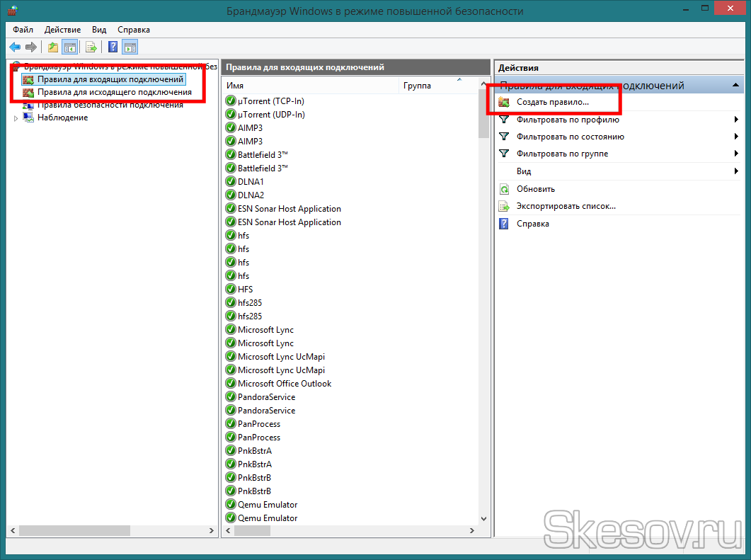Click the firewall icon of outbound rules node

[x=28, y=93]
